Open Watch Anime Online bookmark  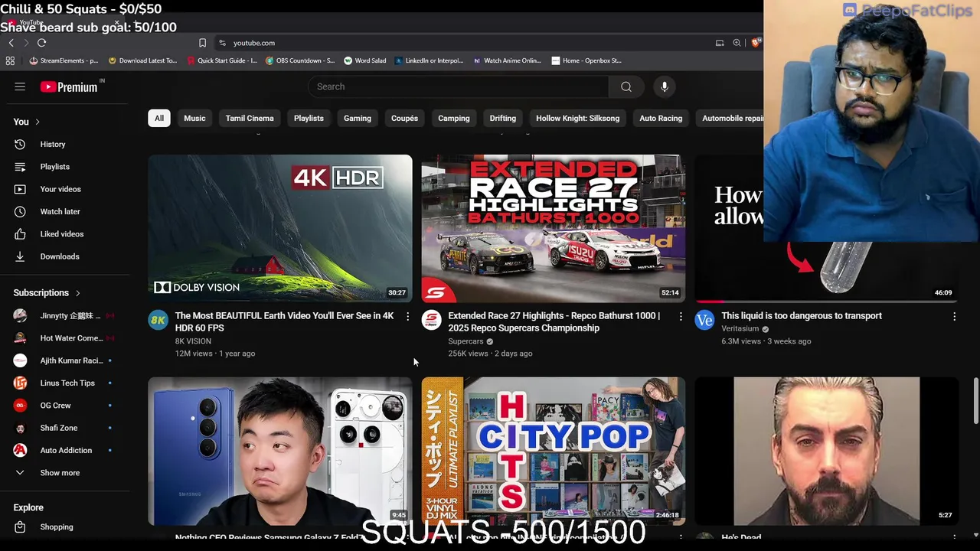(507, 60)
